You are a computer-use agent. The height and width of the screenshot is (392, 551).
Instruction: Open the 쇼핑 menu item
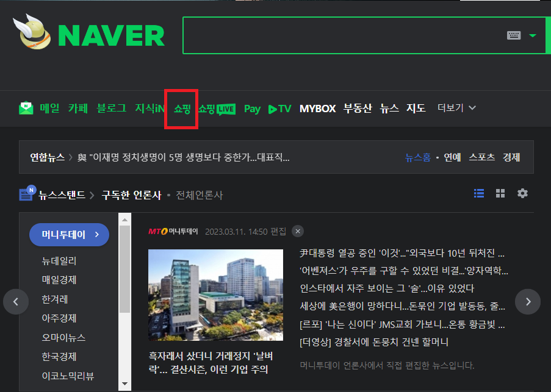(x=182, y=109)
